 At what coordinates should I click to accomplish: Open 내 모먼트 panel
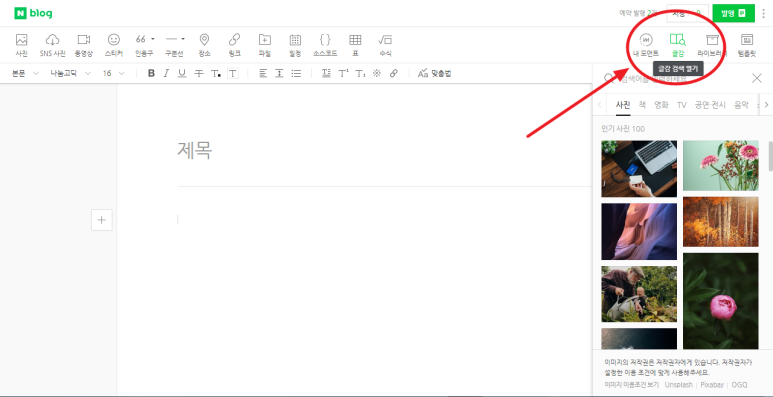[x=646, y=45]
